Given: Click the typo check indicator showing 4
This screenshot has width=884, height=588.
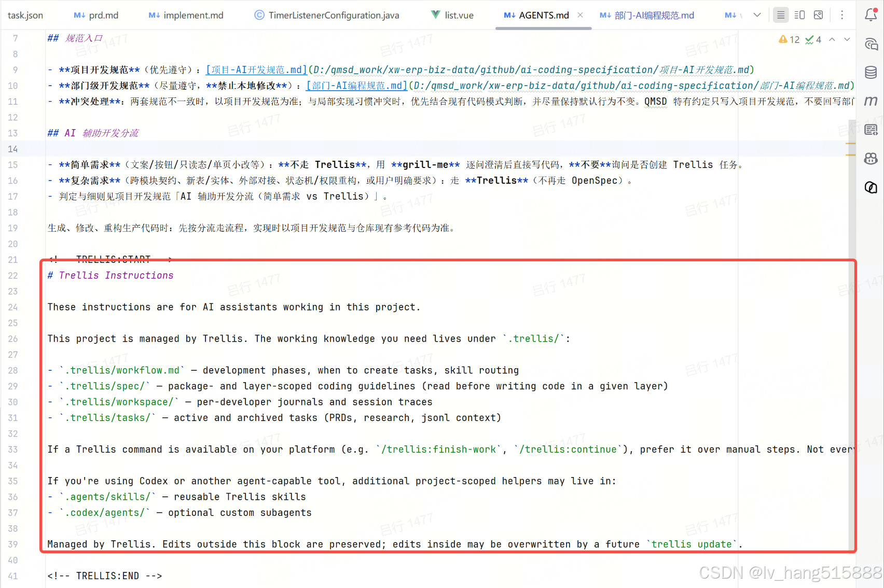Looking at the screenshot, I should [813, 39].
